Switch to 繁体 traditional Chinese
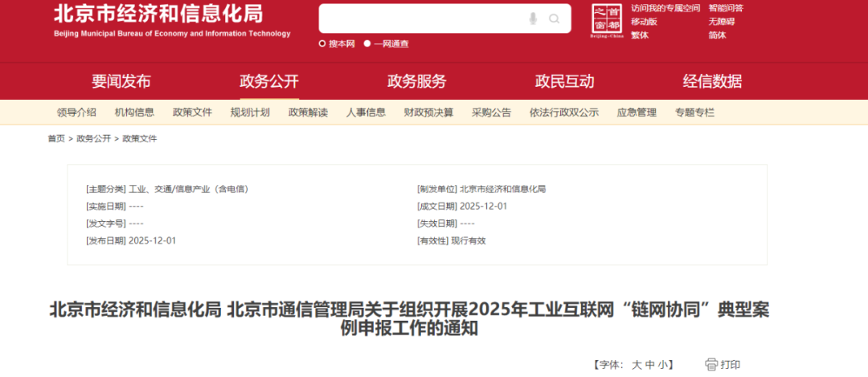This screenshot has width=868, height=377. [x=640, y=35]
